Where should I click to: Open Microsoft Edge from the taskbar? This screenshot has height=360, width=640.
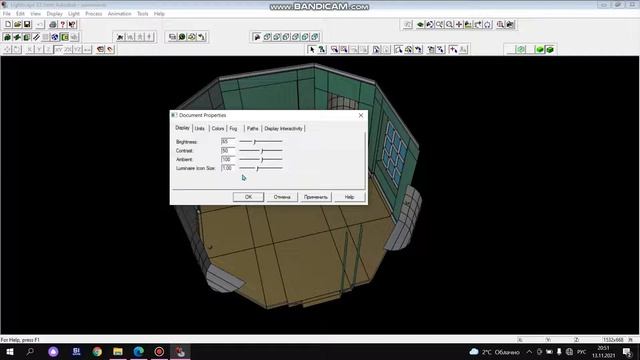click(x=139, y=351)
